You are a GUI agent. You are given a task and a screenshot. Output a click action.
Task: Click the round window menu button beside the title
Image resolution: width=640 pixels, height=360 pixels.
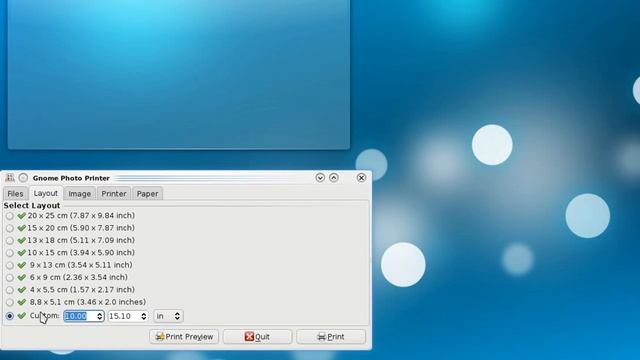click(23, 178)
